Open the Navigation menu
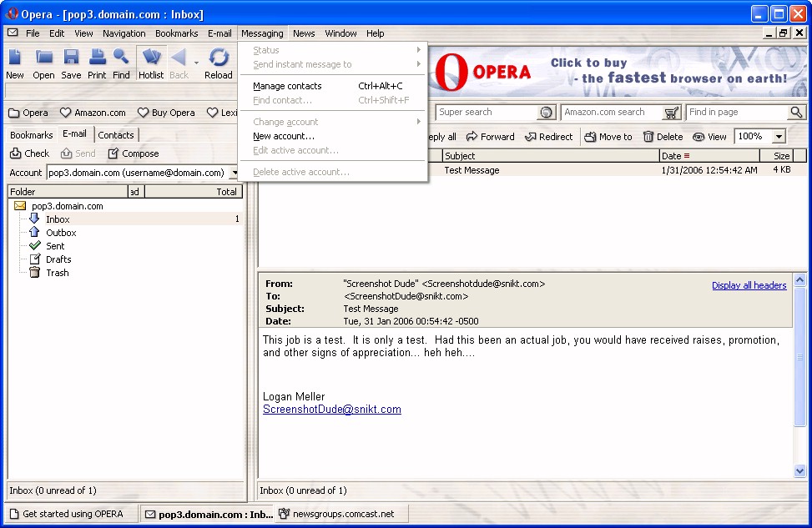 [x=124, y=33]
